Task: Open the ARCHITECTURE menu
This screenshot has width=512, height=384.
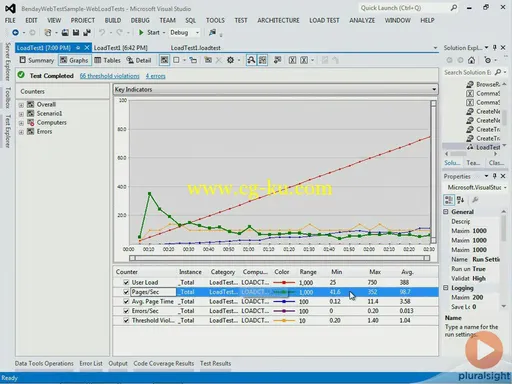Action: click(x=278, y=20)
